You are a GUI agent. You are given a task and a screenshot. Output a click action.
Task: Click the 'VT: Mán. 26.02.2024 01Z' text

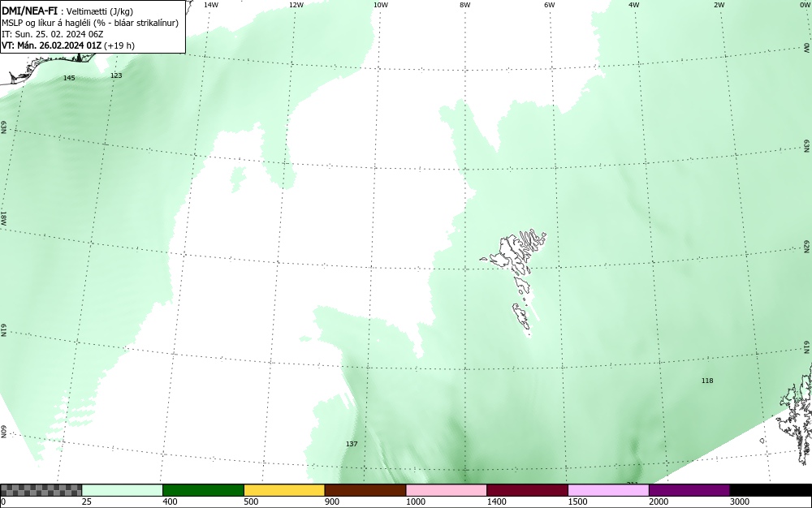52,45
